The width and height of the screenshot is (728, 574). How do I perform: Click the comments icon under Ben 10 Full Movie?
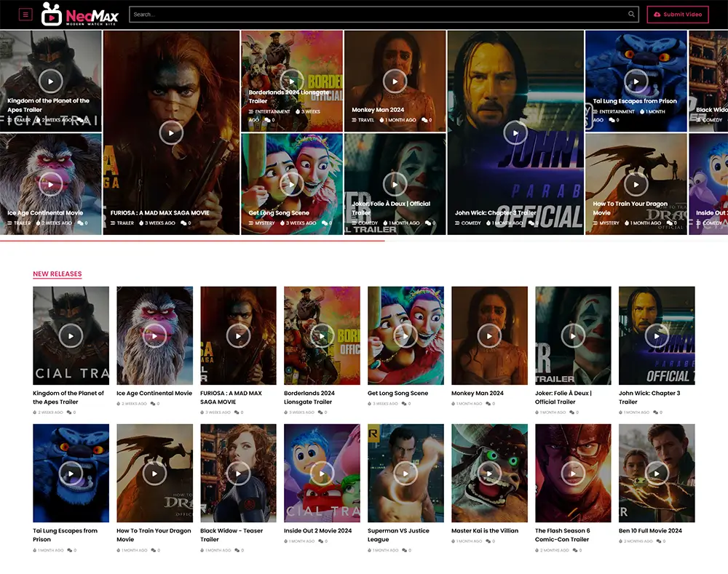658,541
